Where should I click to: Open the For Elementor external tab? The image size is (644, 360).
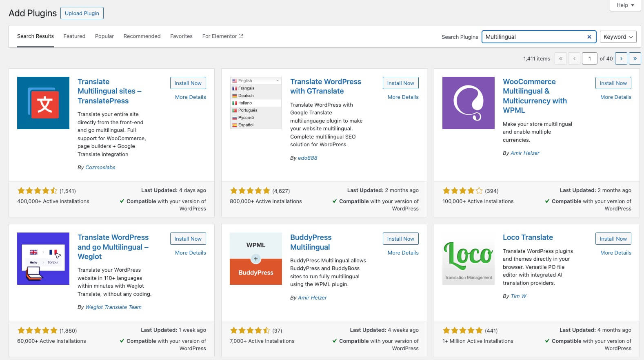pos(222,36)
